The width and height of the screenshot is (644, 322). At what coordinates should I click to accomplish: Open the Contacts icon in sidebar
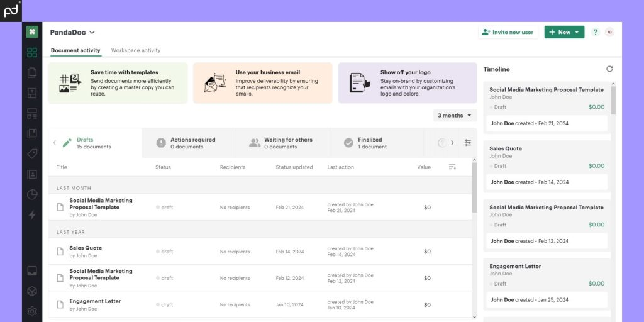coord(32,175)
